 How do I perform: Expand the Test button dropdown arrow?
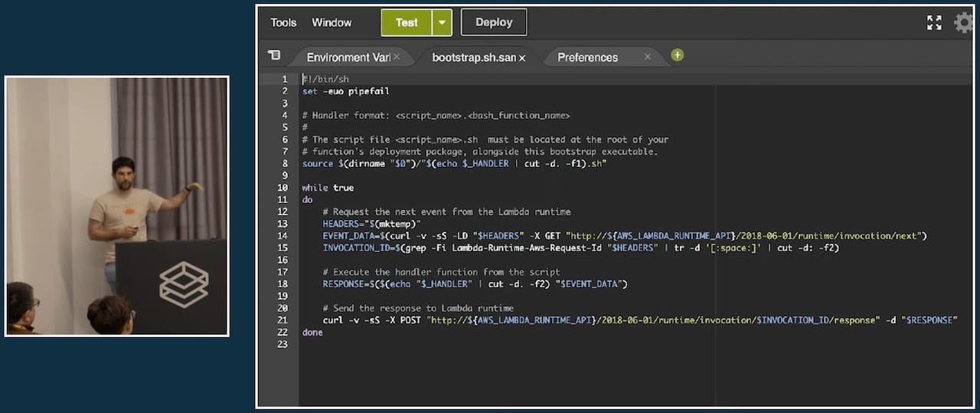pos(442,23)
